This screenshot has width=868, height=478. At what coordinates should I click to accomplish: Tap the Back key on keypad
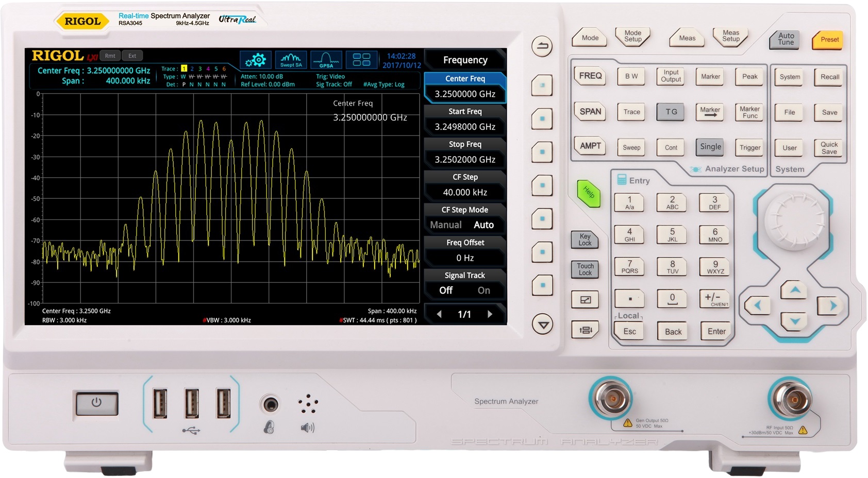(673, 332)
